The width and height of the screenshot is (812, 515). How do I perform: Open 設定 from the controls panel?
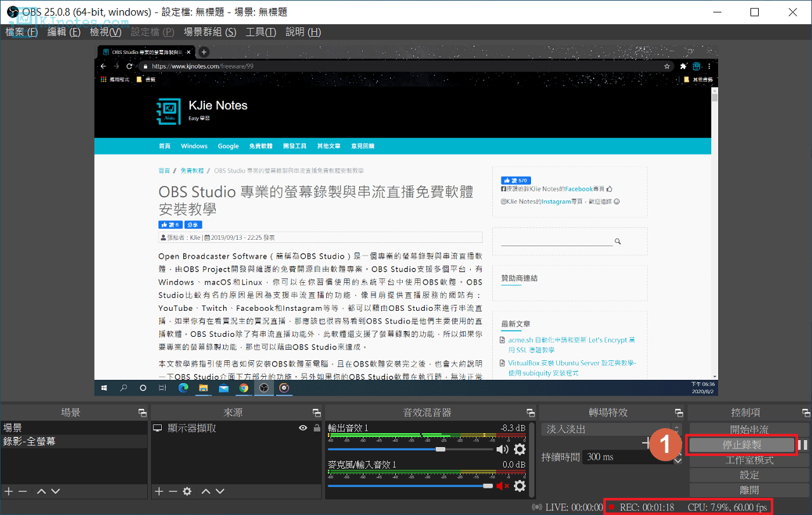[749, 475]
